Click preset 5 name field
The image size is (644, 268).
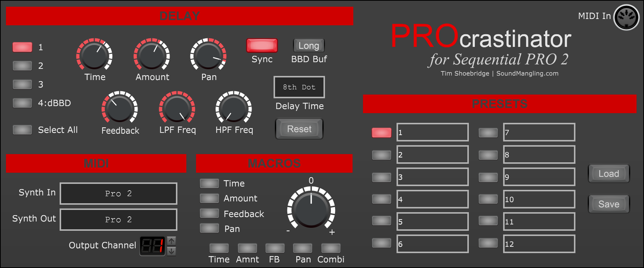point(433,221)
